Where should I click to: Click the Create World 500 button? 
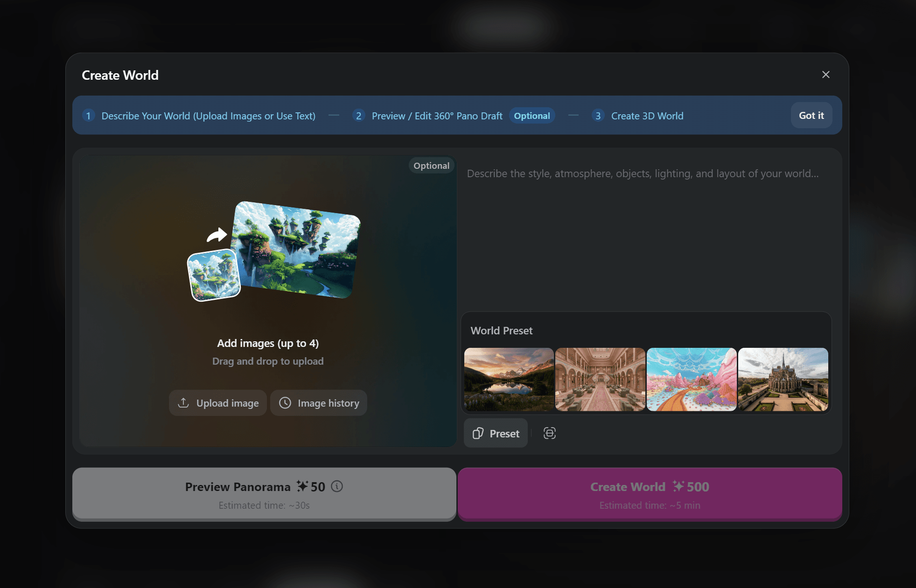click(650, 494)
